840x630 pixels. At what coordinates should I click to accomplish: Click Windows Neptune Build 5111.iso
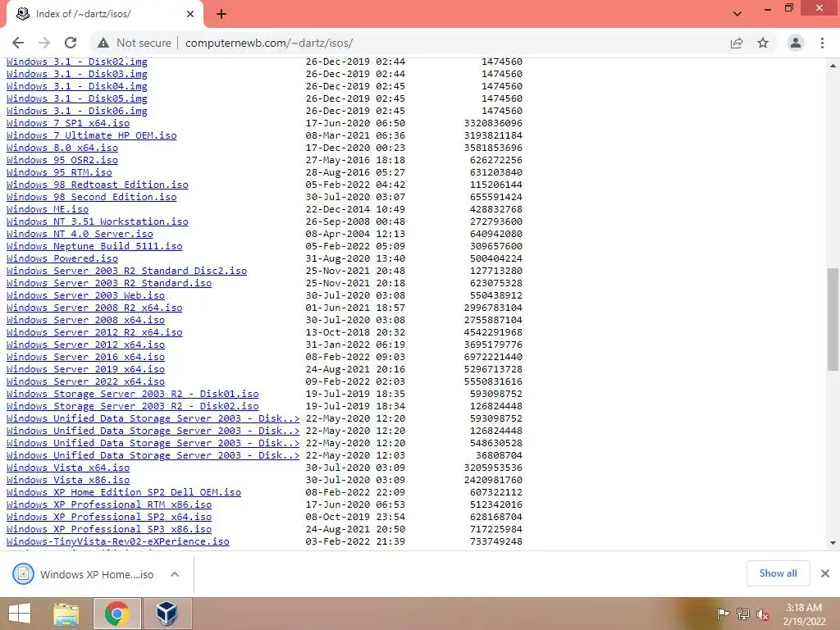pyautogui.click(x=94, y=246)
